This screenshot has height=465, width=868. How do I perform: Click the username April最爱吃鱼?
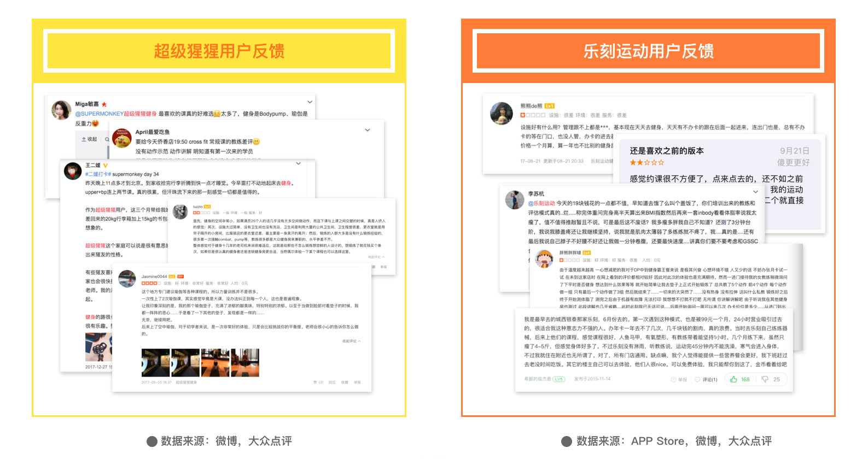pyautogui.click(x=153, y=132)
